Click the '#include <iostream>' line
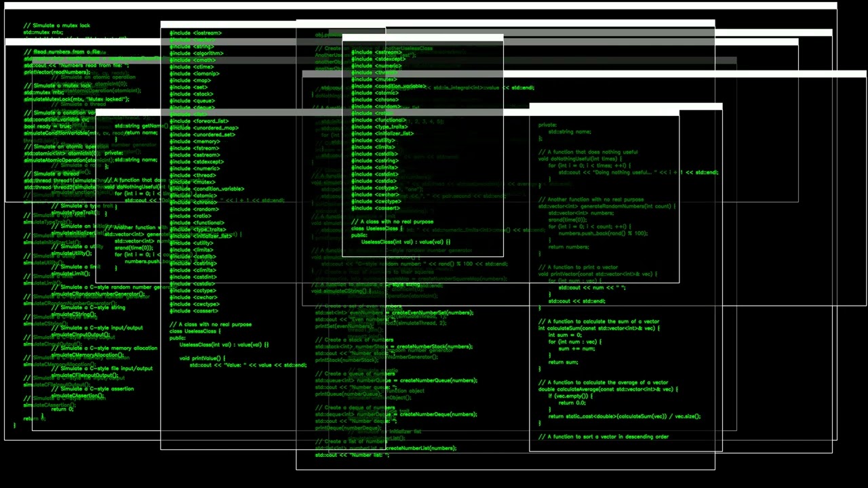Image resolution: width=868 pixels, height=488 pixels. coord(195,33)
